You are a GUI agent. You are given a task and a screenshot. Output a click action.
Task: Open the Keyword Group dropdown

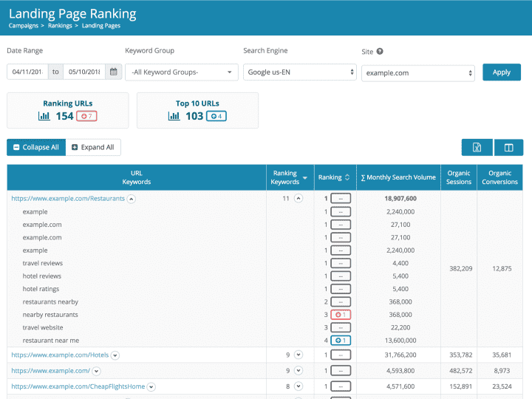click(x=181, y=72)
